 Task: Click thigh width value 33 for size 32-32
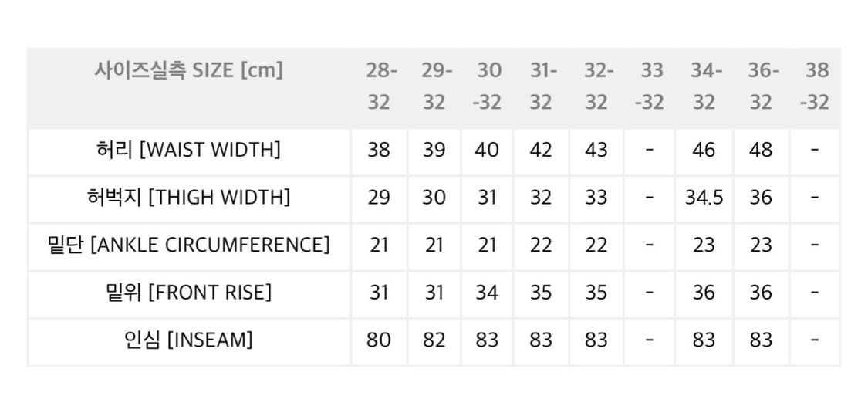pos(596,198)
